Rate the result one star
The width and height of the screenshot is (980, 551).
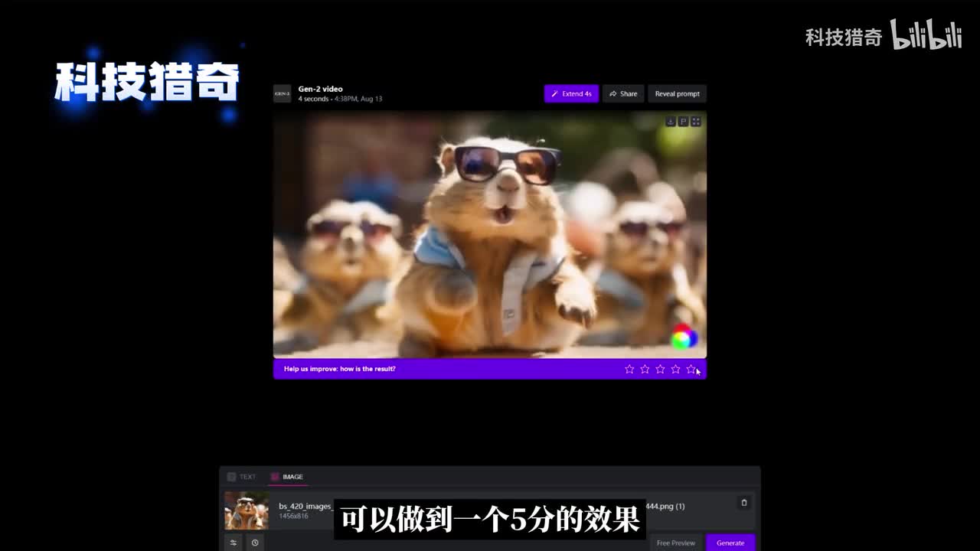(629, 369)
